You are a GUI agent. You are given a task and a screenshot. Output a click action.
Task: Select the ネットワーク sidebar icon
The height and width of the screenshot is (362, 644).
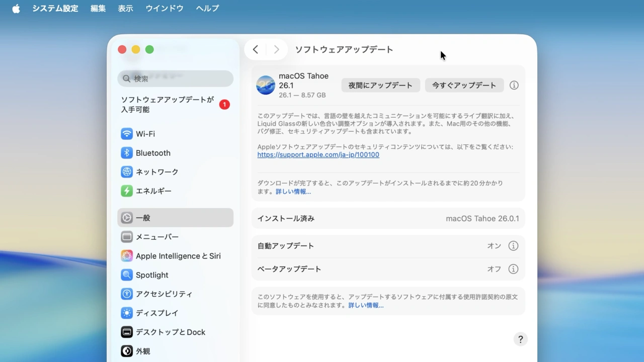tap(126, 172)
